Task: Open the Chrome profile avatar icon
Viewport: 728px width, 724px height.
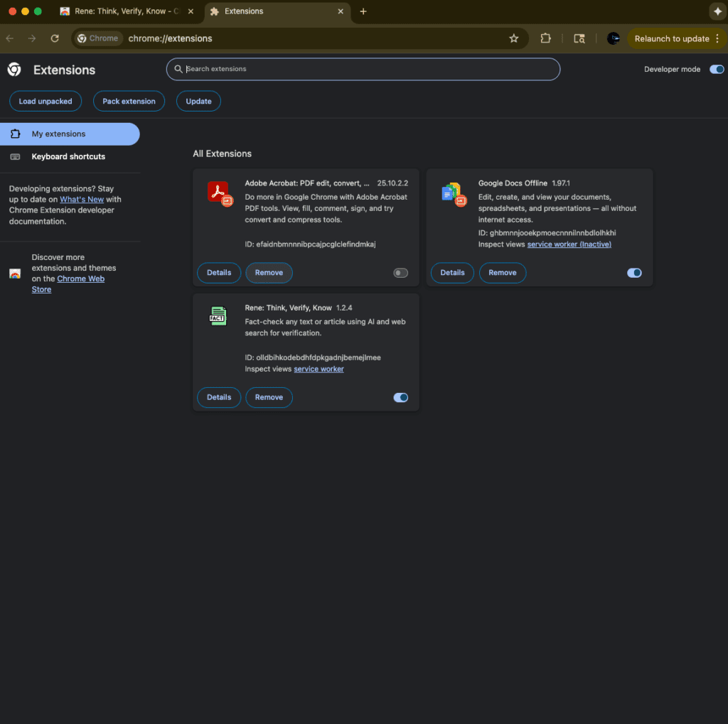Action: [613, 38]
